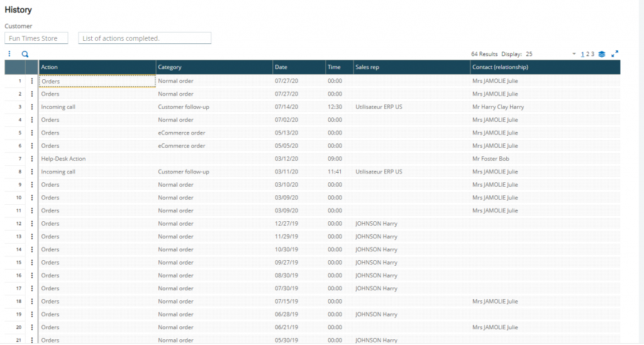The width and height of the screenshot is (644, 345).
Task: Click the Fun Times Store customer field
Action: click(36, 38)
